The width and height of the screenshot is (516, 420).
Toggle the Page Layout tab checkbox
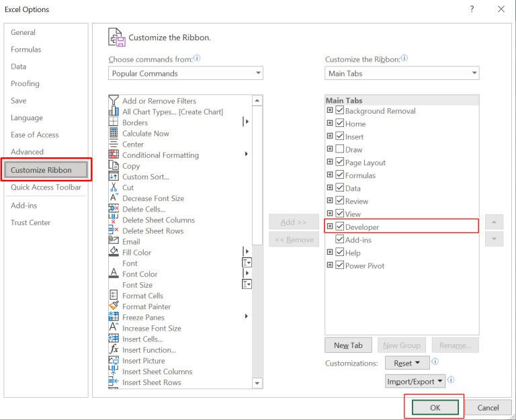pyautogui.click(x=339, y=162)
